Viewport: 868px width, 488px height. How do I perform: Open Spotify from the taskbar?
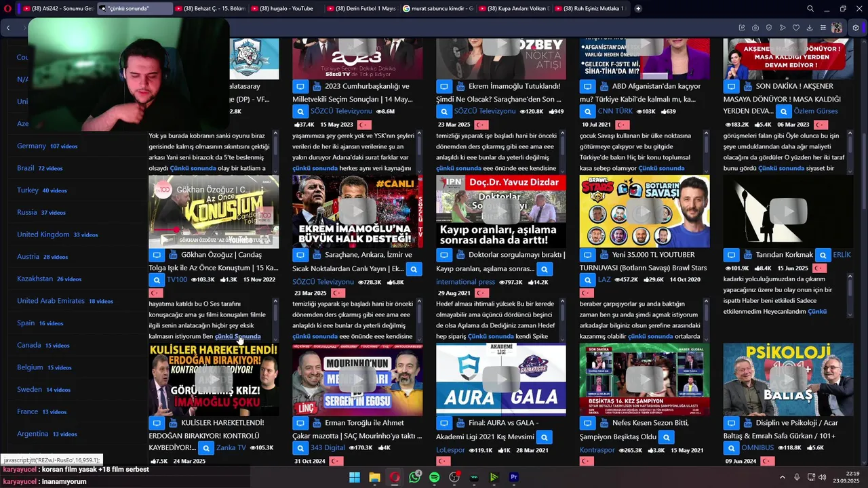(435, 477)
